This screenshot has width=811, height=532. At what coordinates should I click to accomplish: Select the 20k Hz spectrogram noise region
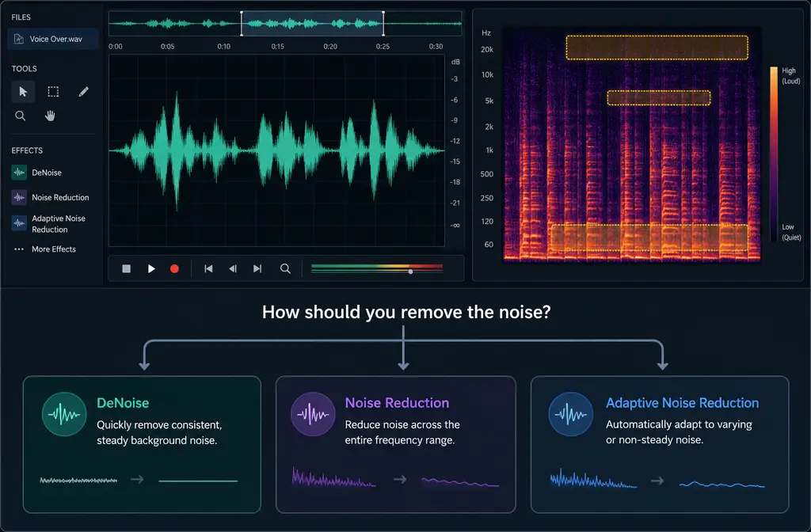pos(657,47)
